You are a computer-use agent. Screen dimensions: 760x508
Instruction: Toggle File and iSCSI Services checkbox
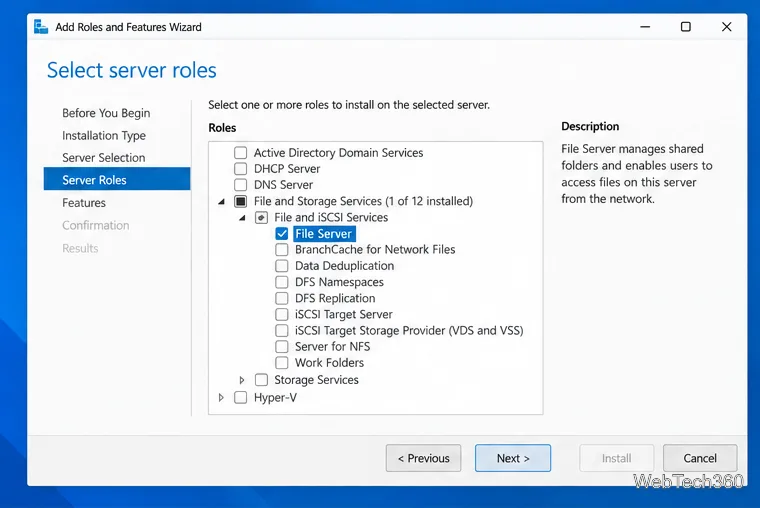261,218
